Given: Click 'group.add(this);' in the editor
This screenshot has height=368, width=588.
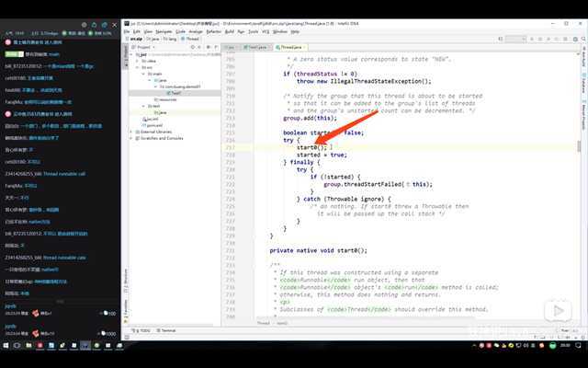Looking at the screenshot, I should (311, 118).
